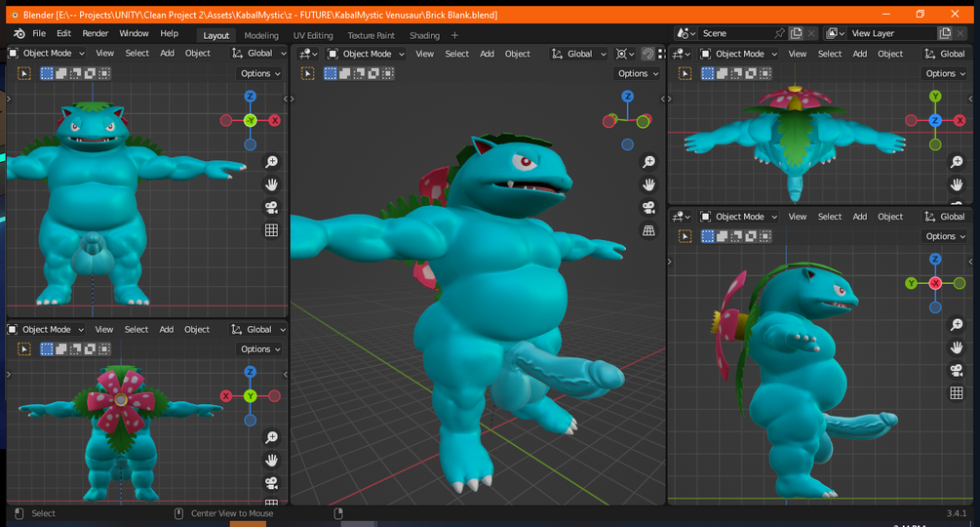980x527 pixels.
Task: Click the pan hand icon in the top-view viewport
Action: (x=957, y=184)
